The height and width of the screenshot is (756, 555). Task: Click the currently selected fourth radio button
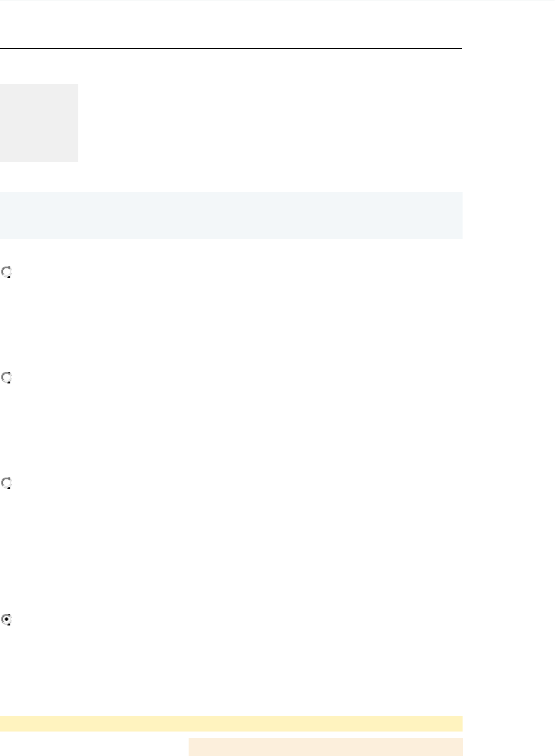pos(7,619)
